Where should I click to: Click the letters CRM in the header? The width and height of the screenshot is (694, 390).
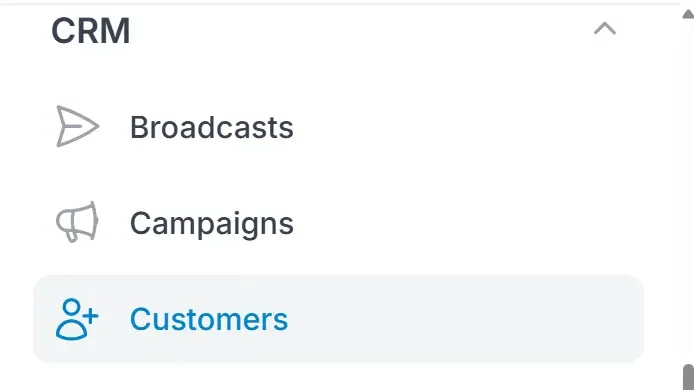tap(91, 30)
